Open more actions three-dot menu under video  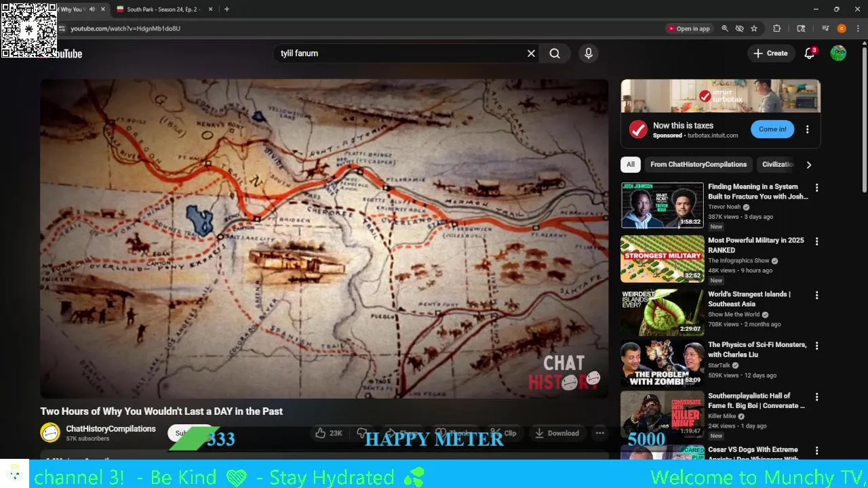click(599, 433)
